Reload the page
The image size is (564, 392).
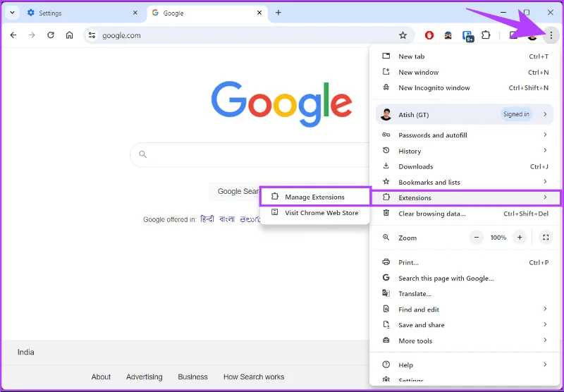(51, 35)
